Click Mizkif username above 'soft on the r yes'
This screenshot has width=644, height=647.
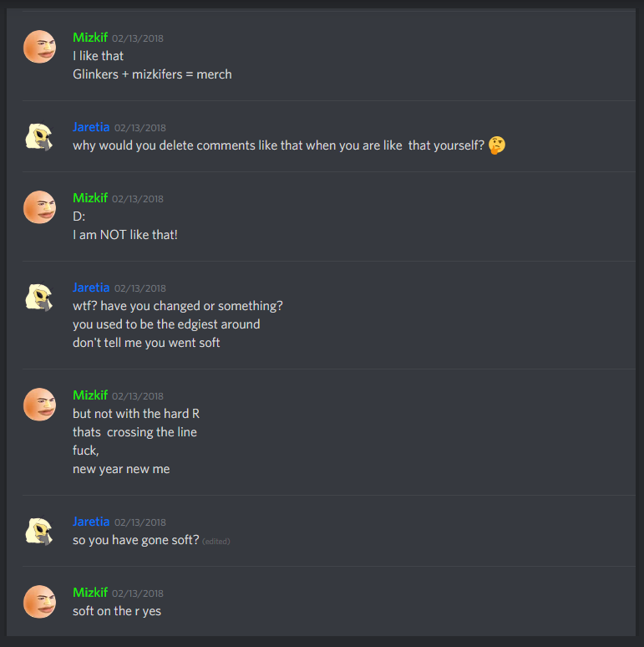pos(90,593)
